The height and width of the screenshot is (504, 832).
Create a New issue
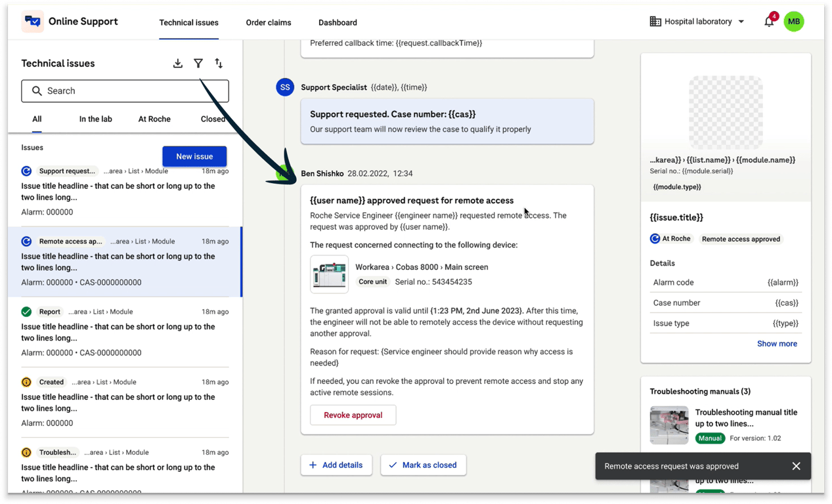(194, 156)
